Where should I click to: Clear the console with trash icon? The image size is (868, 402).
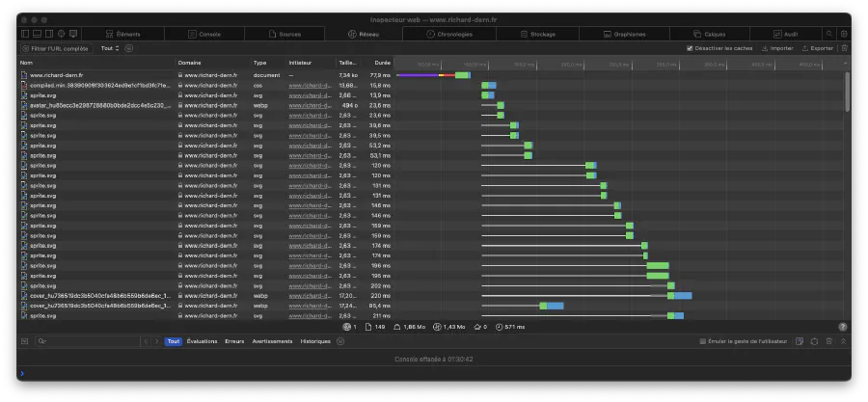[x=828, y=341]
